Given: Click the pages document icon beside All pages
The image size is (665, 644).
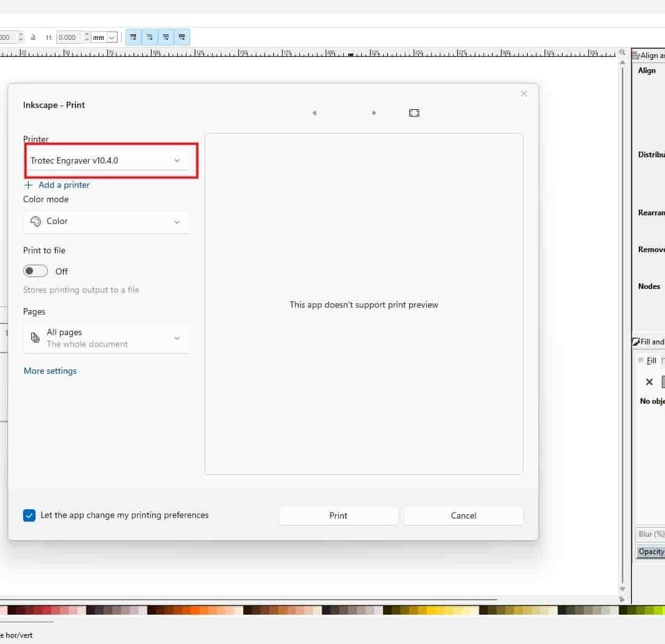Looking at the screenshot, I should click(x=35, y=338).
